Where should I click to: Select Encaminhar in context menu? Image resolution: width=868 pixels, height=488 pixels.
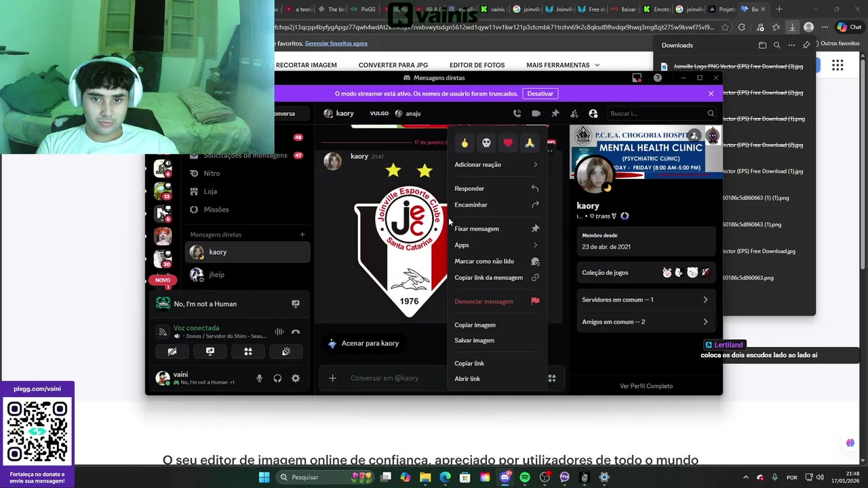496,205
